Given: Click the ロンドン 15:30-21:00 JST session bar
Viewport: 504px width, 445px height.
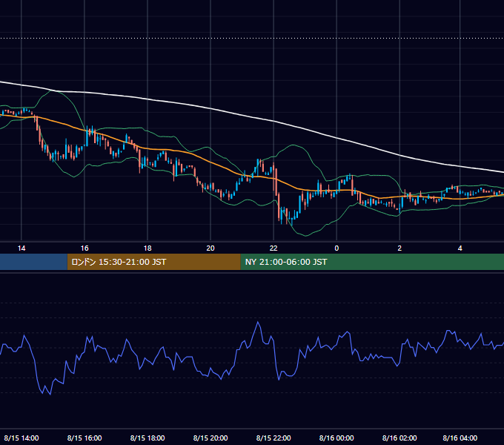Looking at the screenshot, I should tap(153, 262).
